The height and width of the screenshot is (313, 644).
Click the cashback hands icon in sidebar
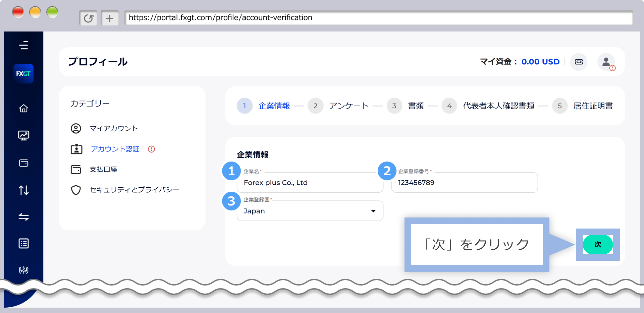coord(23,270)
